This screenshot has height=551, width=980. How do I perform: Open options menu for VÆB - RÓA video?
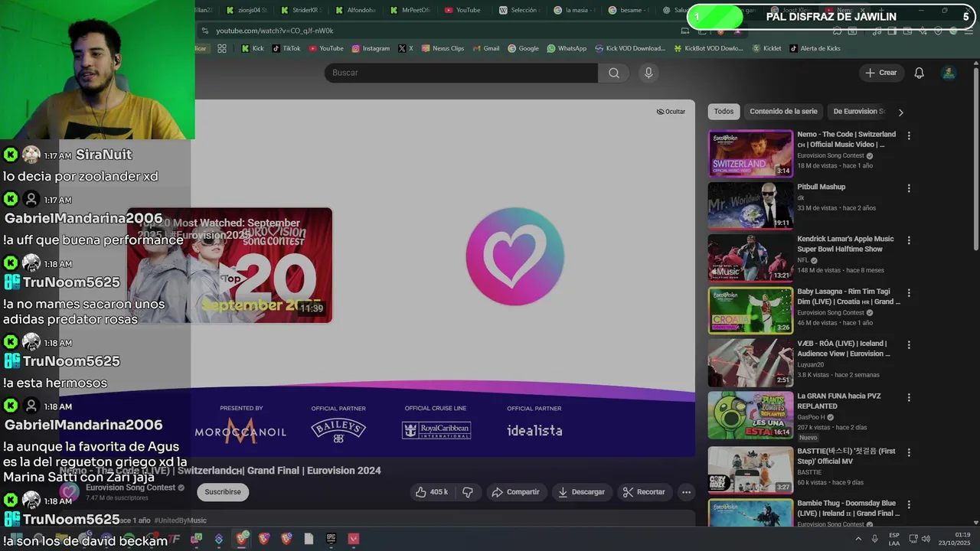pos(909,344)
